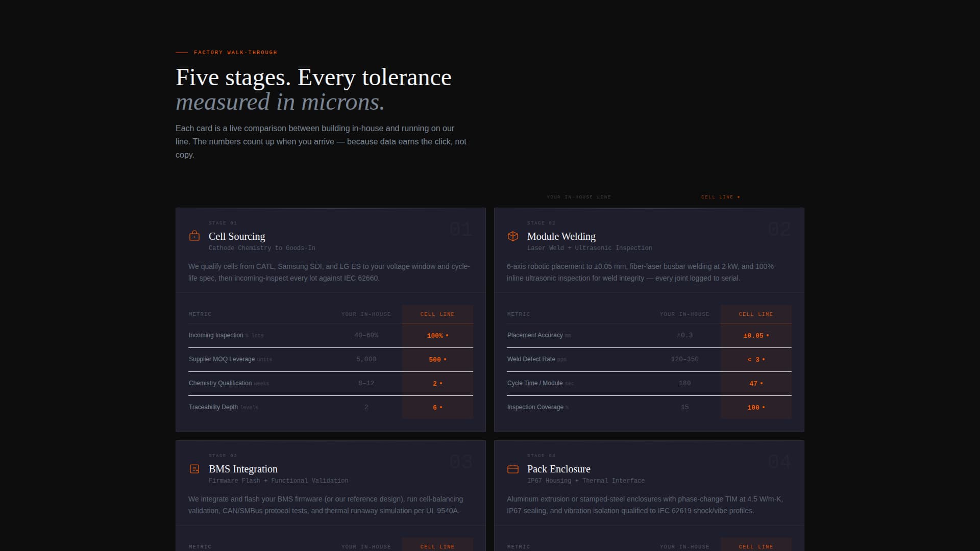Click the FACTORY WALK-THROUGH section label
Screen dimensions: 980x551
[235, 52]
